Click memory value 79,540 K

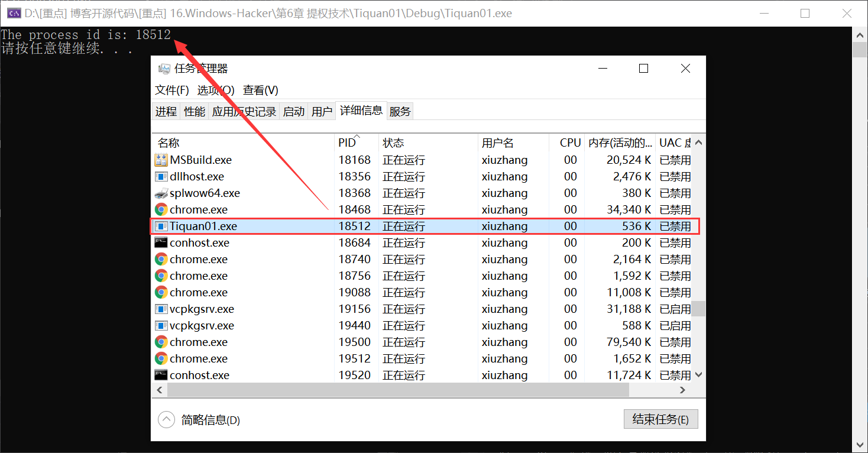[629, 342]
